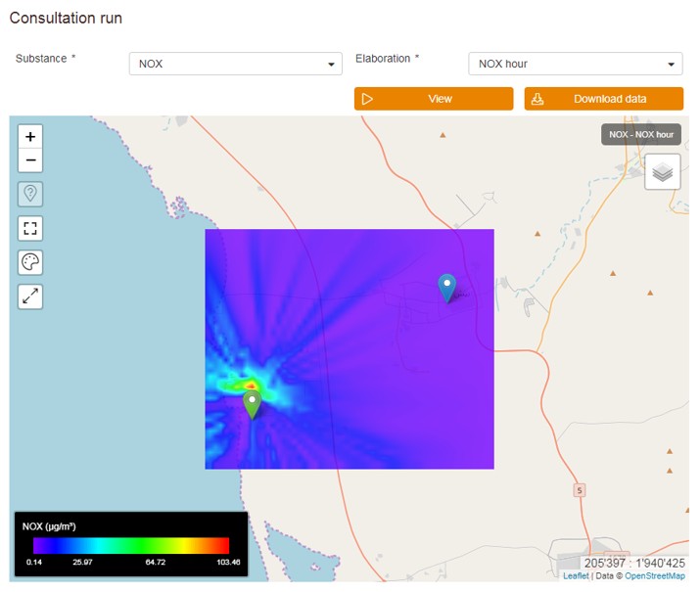Open the Leaflet attribution link
700x592 pixels.
coord(576,576)
